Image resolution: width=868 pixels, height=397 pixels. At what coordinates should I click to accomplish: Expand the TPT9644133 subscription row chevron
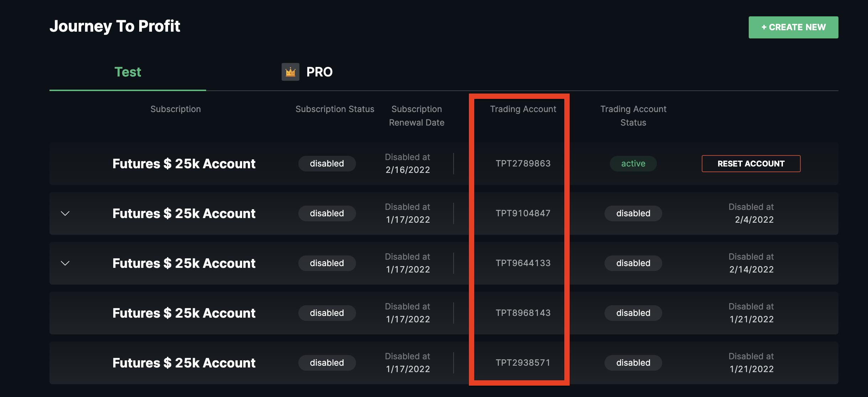65,263
